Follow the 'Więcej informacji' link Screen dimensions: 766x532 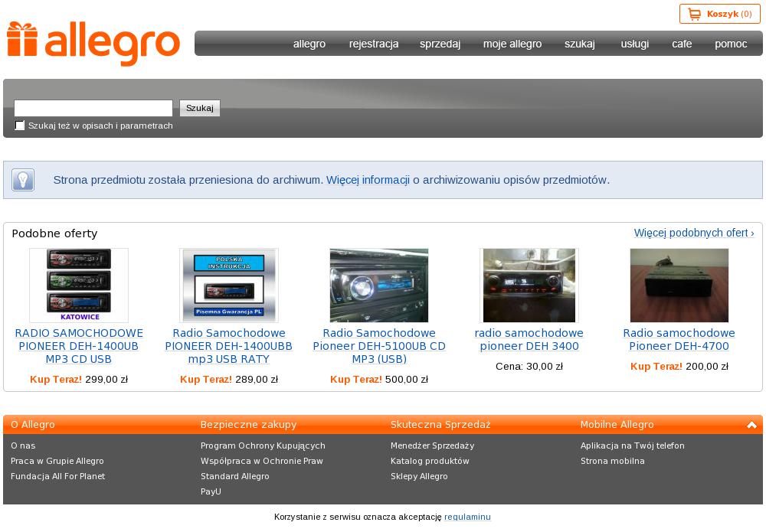coord(368,180)
